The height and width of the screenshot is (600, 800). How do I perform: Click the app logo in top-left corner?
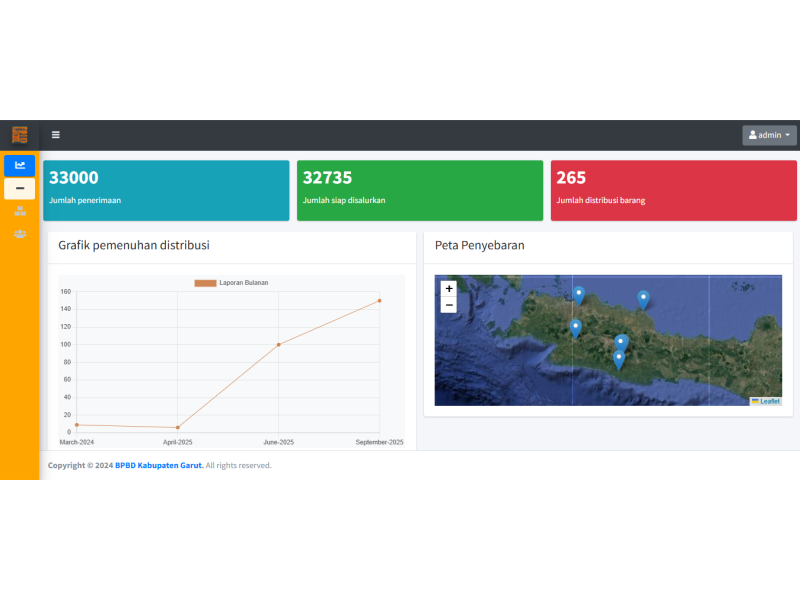[x=20, y=135]
